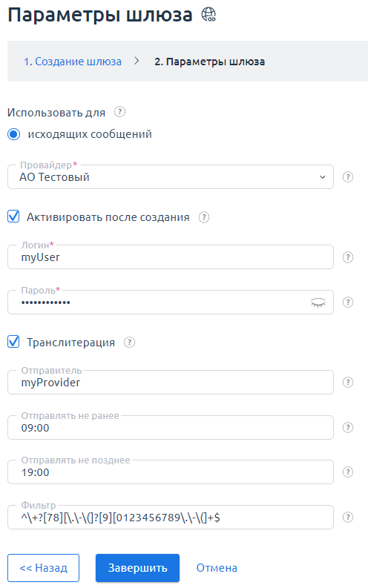Click the Завершить button
Image resolution: width=368 pixels, height=588 pixels.
pos(137,568)
